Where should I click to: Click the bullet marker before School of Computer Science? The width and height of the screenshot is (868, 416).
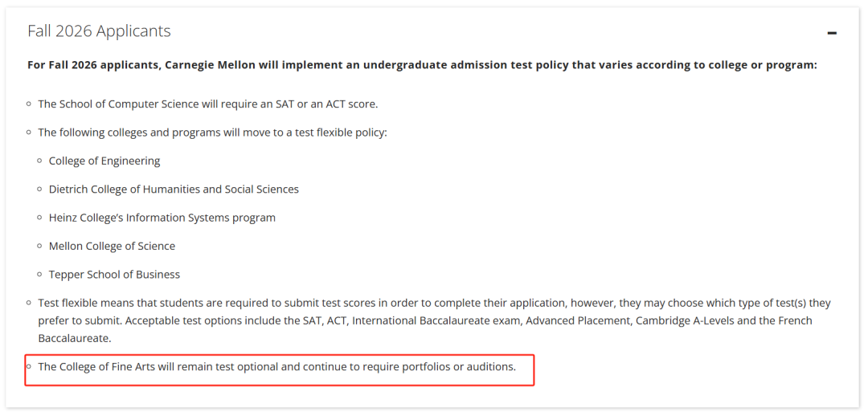[x=29, y=104]
